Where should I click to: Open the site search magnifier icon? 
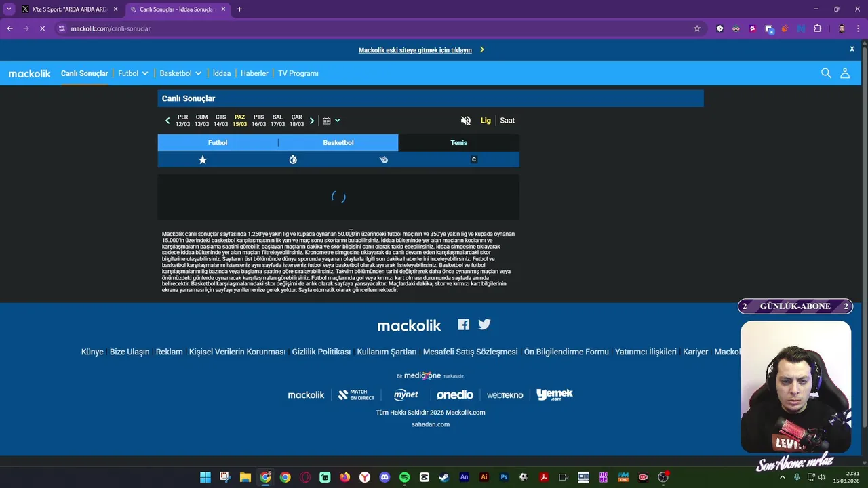(x=826, y=73)
